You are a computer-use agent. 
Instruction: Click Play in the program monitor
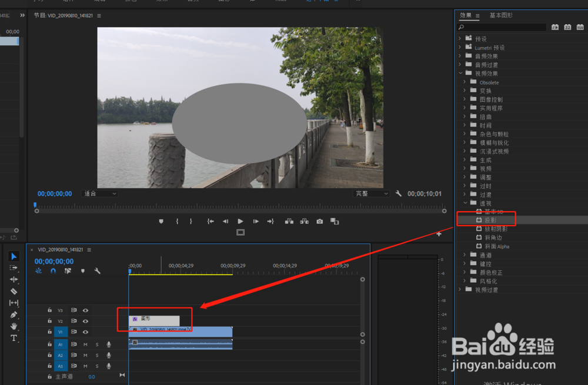[x=240, y=222]
